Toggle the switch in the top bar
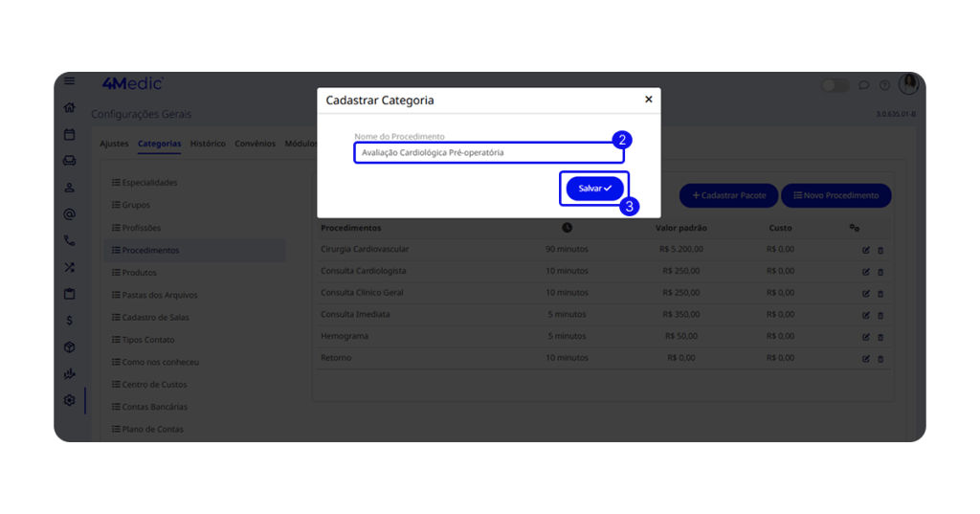This screenshot has width=980, height=514. coord(835,85)
